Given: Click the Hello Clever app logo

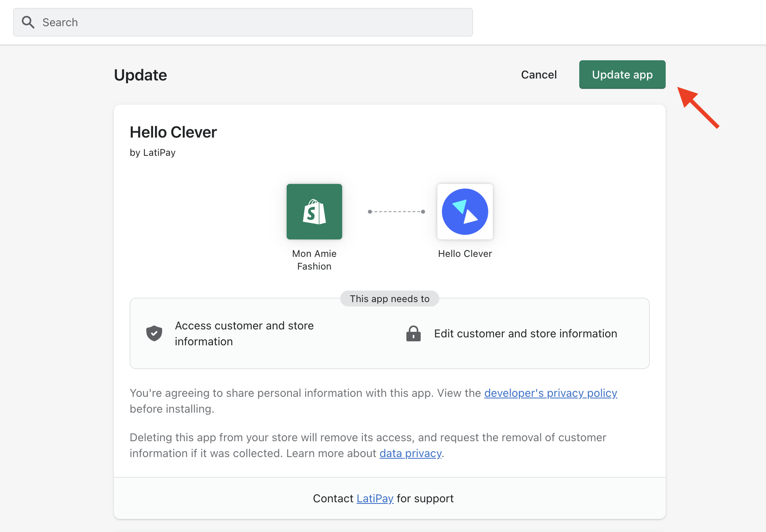Looking at the screenshot, I should pos(465,212).
